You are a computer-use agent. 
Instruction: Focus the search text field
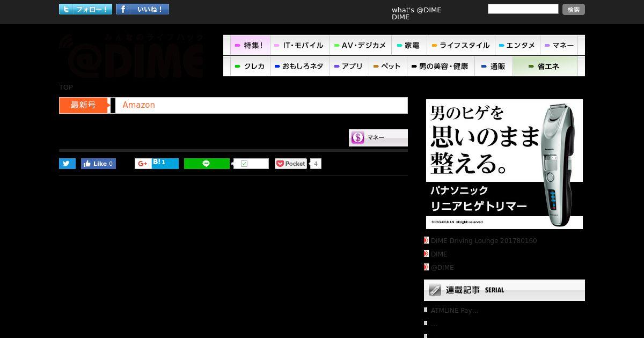(523, 9)
